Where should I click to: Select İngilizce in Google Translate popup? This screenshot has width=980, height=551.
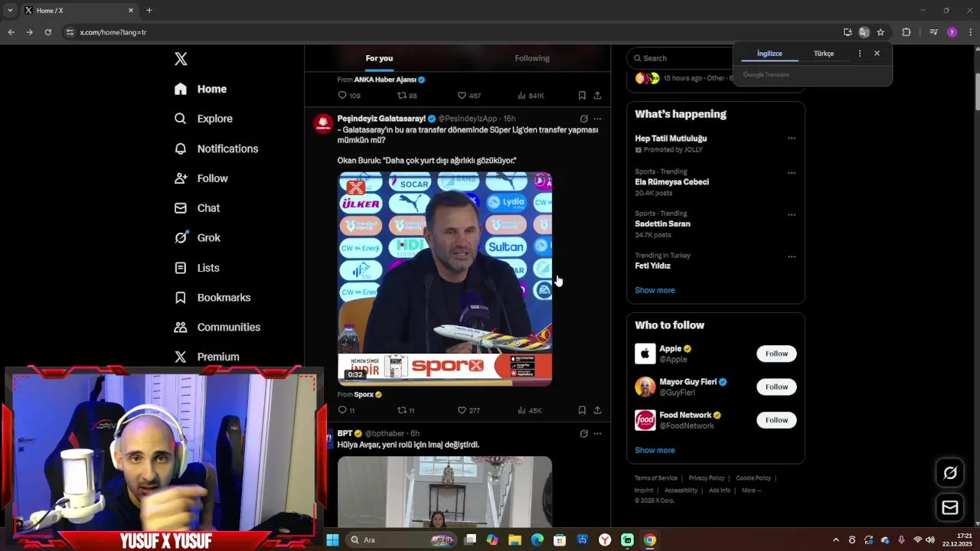click(x=769, y=54)
